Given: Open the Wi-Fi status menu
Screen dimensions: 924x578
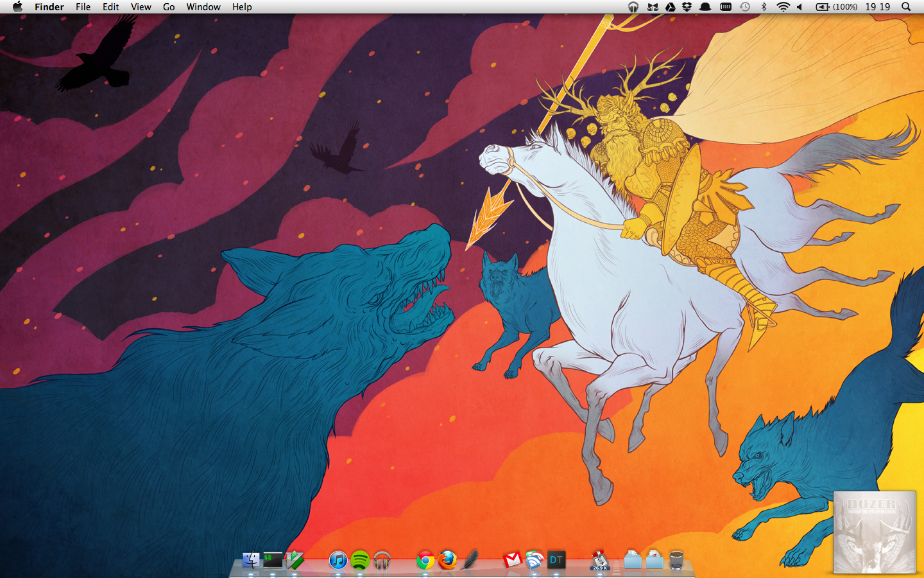Looking at the screenshot, I should (783, 7).
